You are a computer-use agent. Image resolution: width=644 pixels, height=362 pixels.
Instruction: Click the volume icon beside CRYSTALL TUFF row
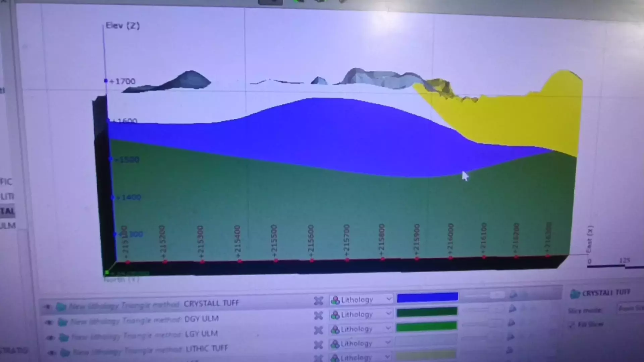(61, 307)
